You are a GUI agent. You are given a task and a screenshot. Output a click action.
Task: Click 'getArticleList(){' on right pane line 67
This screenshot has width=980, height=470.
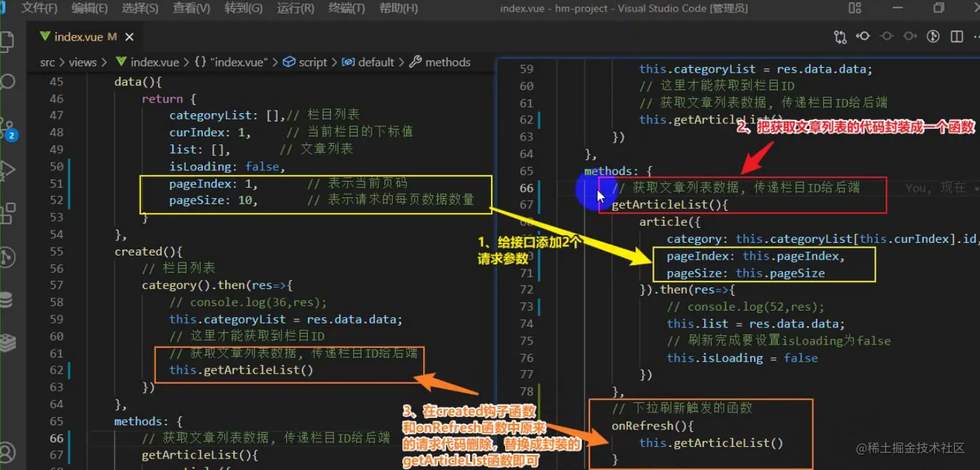(670, 205)
